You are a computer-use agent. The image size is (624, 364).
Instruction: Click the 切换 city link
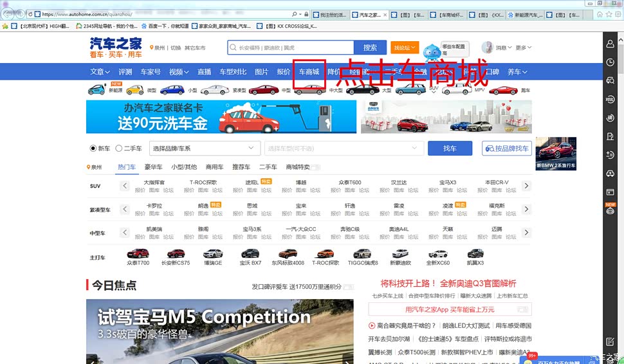point(176,48)
